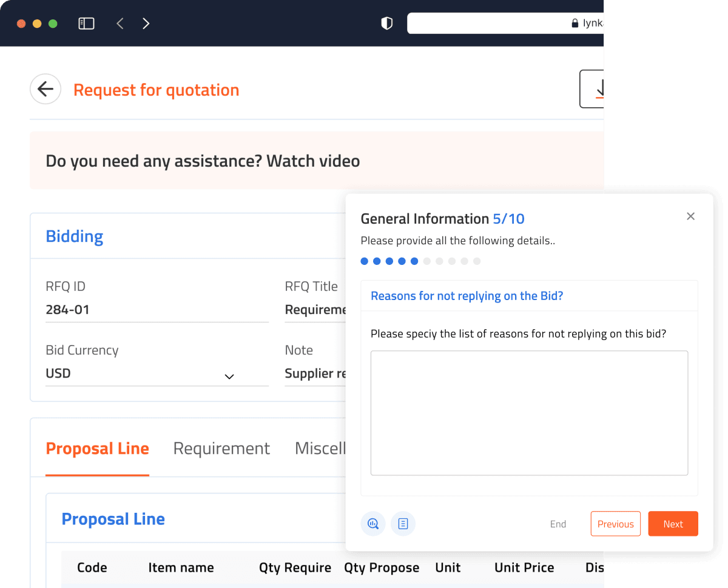The image size is (728, 588).
Task: Click the Bidding section heading
Action: pos(75,236)
